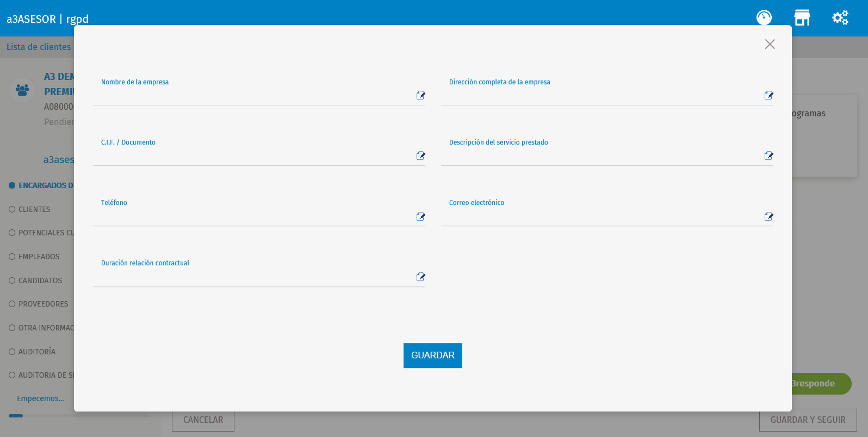Click edit icon for C.I.F. / Documento

point(420,156)
